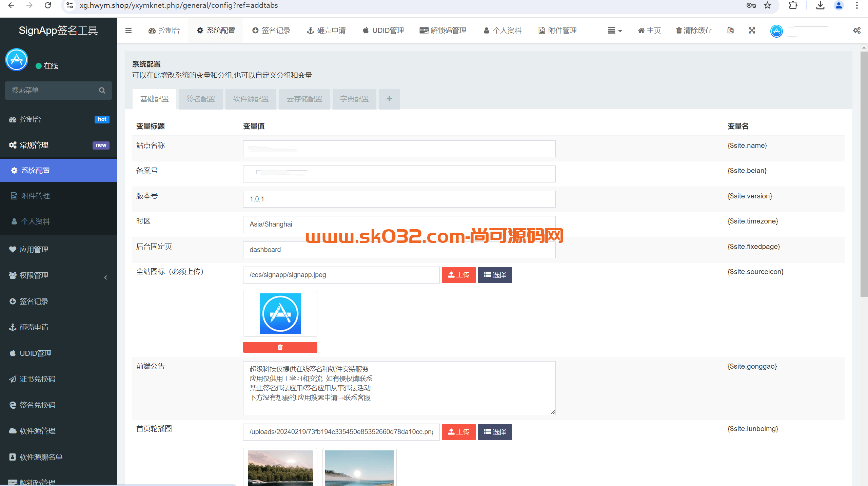The image size is (868, 486).
Task: Open browser extensions puzzle icon
Action: pyautogui.click(x=793, y=5)
